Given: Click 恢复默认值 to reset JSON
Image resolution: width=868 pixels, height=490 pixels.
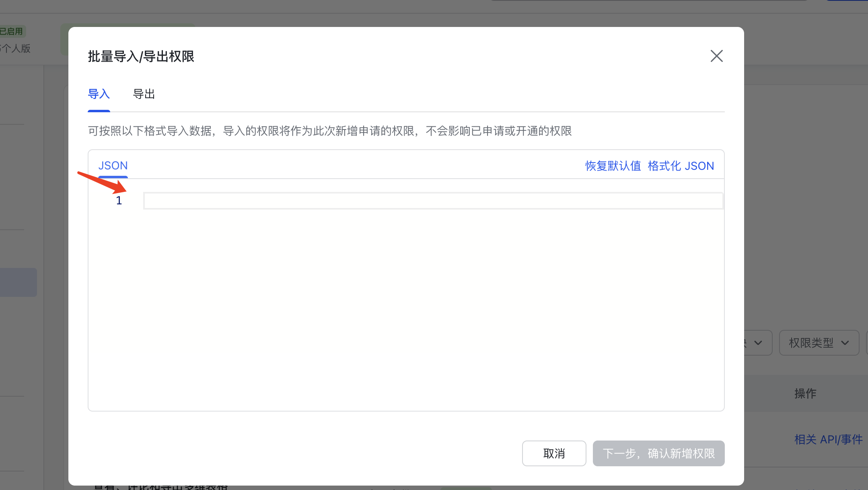Looking at the screenshot, I should (x=613, y=166).
